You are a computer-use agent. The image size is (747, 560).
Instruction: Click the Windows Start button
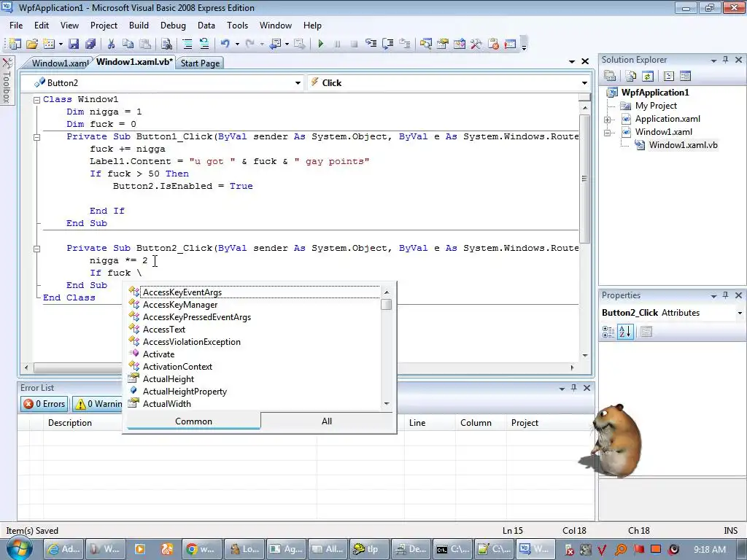20,548
